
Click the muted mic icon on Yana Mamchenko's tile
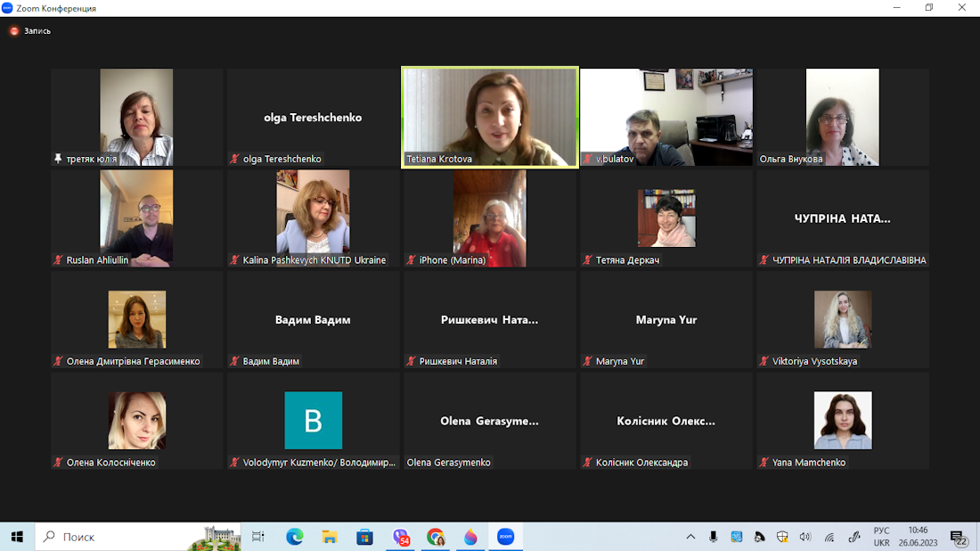(764, 463)
